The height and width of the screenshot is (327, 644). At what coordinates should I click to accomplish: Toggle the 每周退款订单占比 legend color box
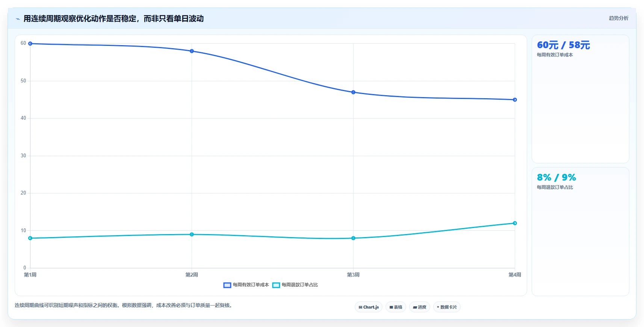(x=276, y=285)
